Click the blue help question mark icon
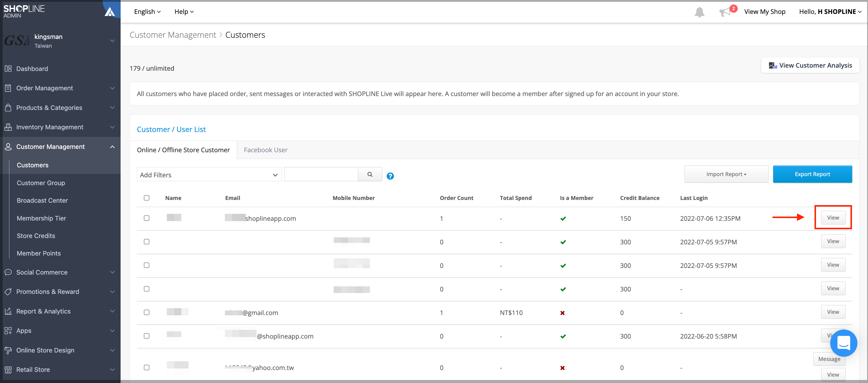Viewport: 868px width, 383px height. (390, 176)
